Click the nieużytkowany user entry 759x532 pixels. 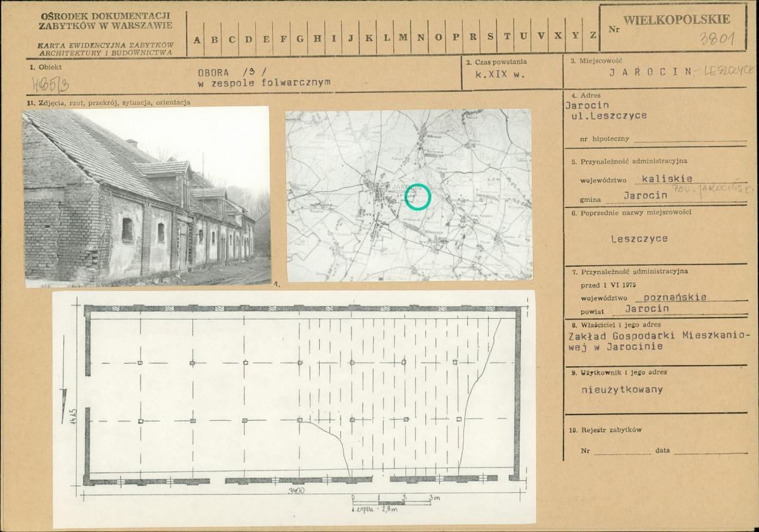tap(622, 390)
